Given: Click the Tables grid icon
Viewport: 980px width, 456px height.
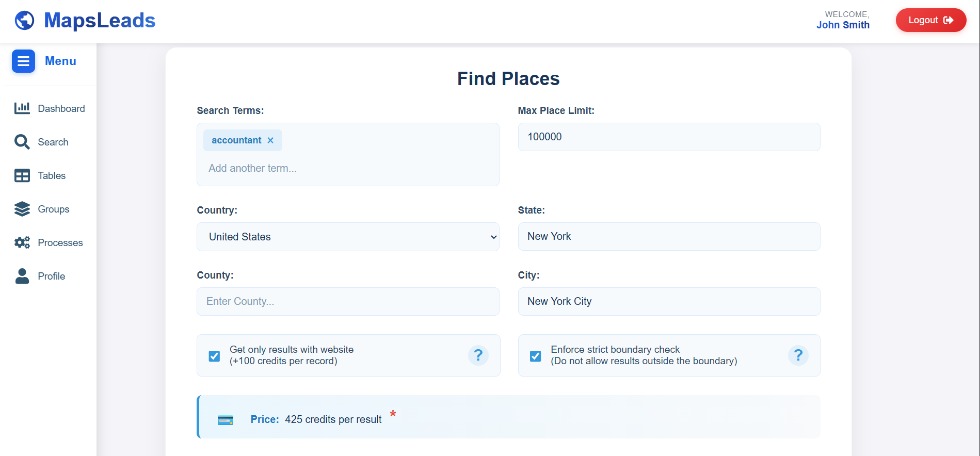Looking at the screenshot, I should click(22, 175).
